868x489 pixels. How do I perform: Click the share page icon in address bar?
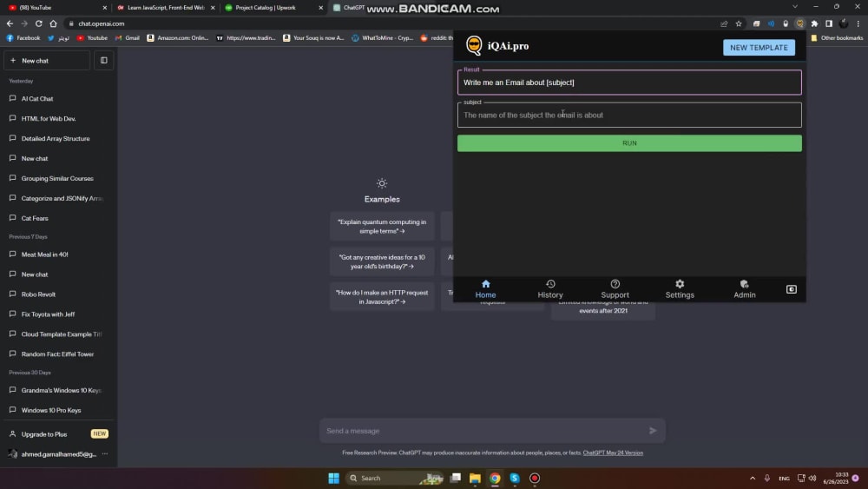click(724, 23)
